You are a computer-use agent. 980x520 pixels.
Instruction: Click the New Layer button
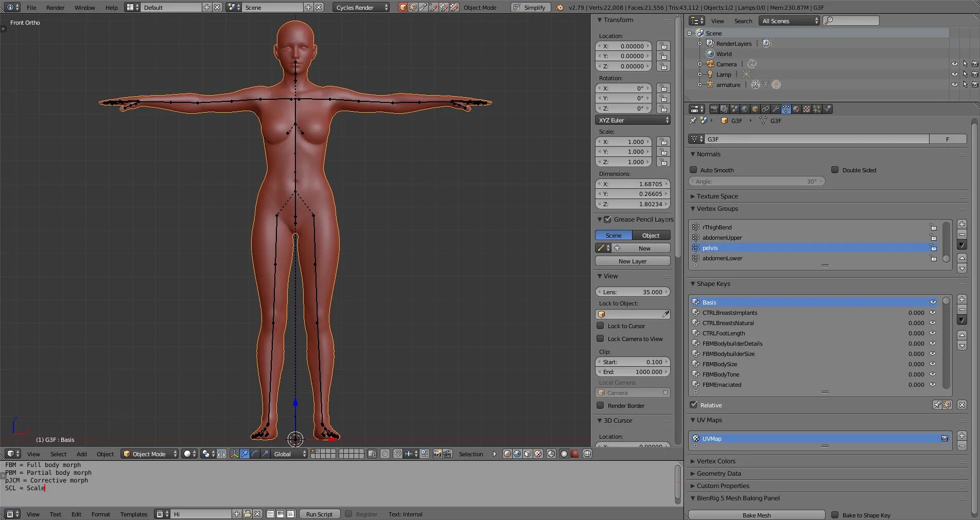point(632,261)
